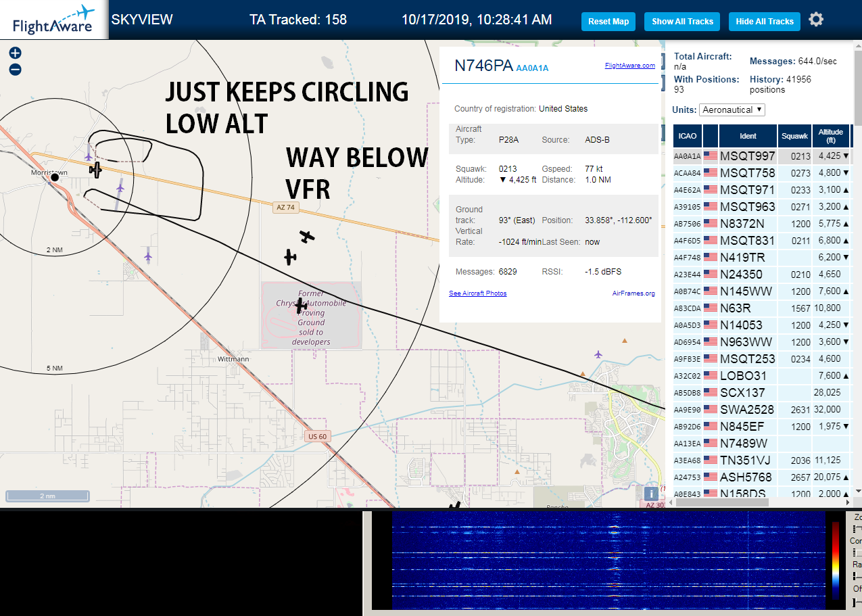Screen dimensions: 862x616
Task: Select the SCX137 aircraft ident
Action: 742,392
